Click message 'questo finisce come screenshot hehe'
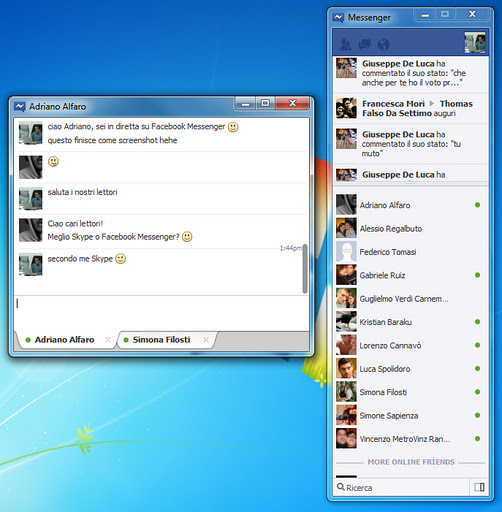This screenshot has width=502, height=512. [112, 140]
